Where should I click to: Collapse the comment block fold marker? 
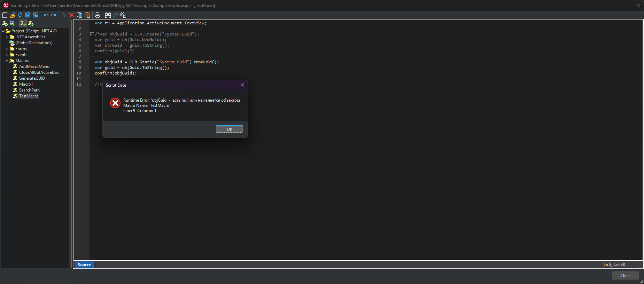click(x=92, y=34)
